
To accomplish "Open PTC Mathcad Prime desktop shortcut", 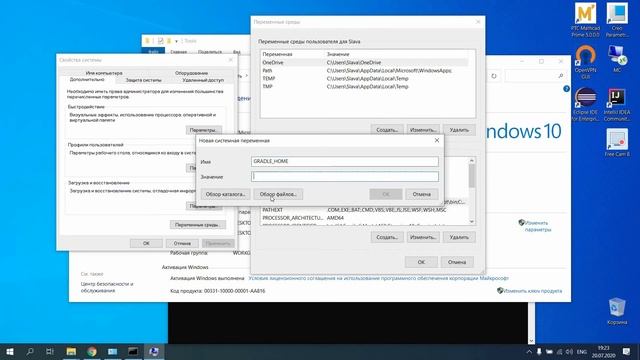I will coord(585,20).
